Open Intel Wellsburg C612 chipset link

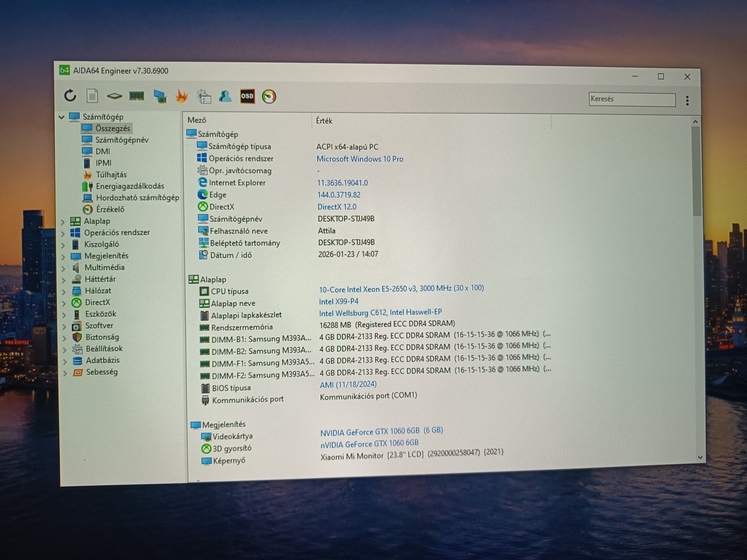pyautogui.click(x=380, y=313)
